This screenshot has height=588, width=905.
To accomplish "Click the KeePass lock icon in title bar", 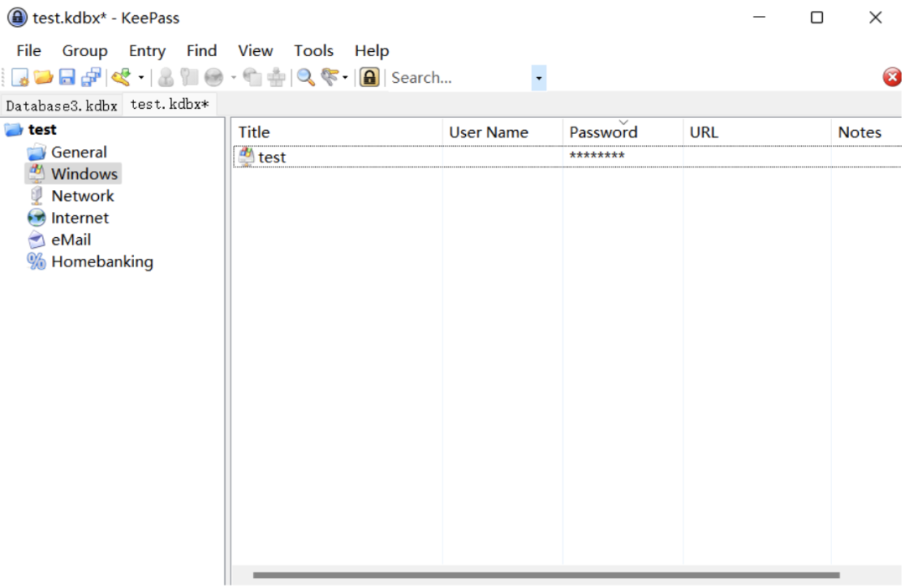I will click(x=18, y=18).
